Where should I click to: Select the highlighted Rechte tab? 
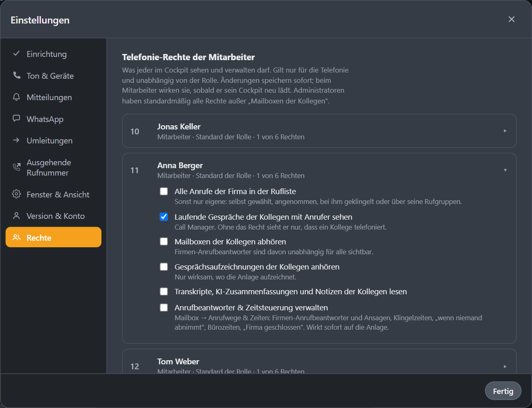pyautogui.click(x=54, y=237)
